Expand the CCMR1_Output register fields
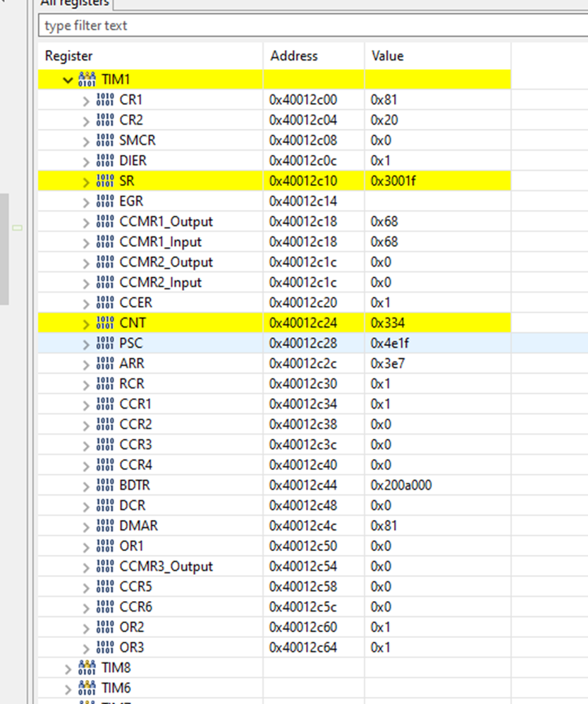 (86, 223)
